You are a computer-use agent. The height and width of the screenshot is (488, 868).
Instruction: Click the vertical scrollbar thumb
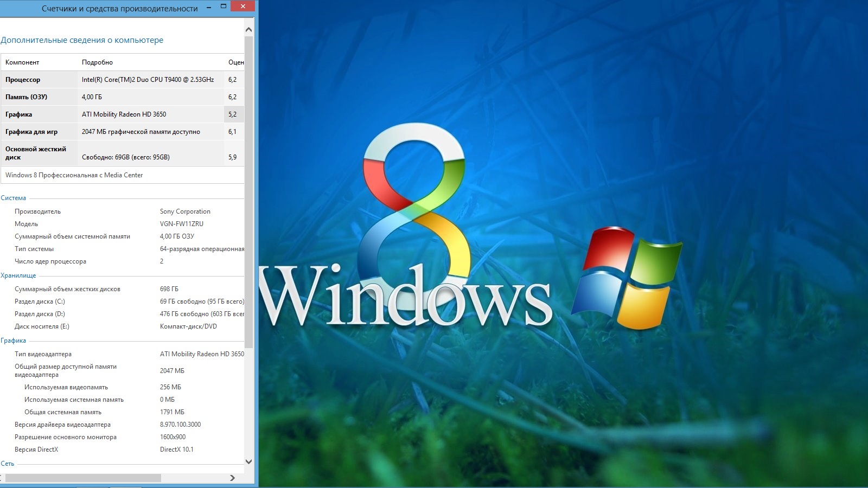click(x=248, y=190)
